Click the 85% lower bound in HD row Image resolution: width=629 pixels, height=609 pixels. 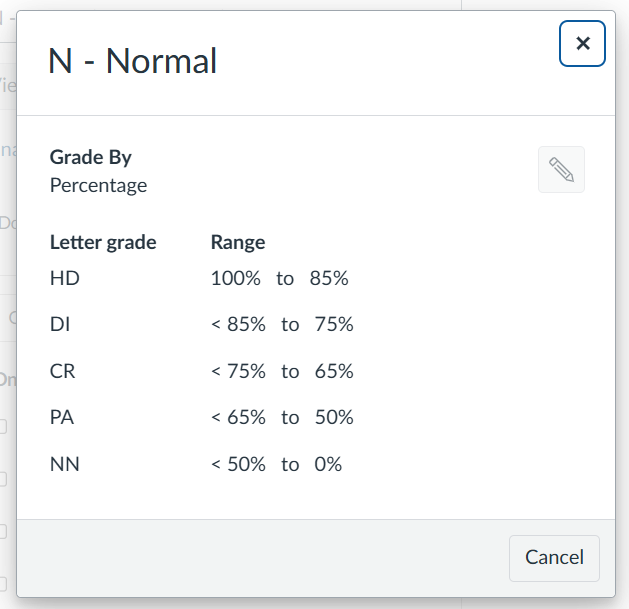pos(328,278)
